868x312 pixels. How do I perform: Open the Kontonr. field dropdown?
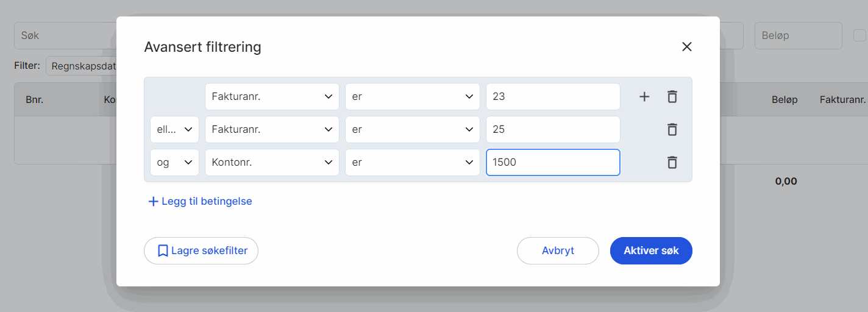pos(272,162)
